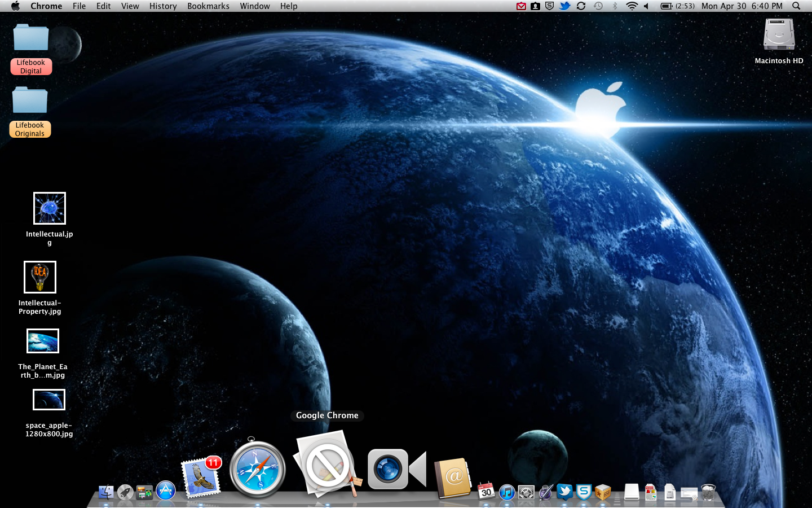Open the Sophos S shield Dock icon

click(584, 492)
